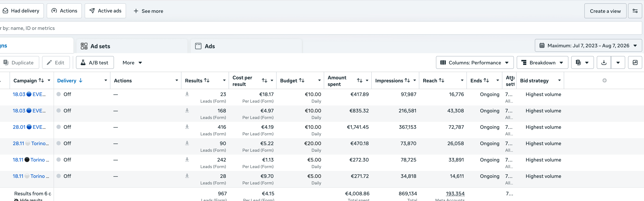Image resolution: width=644 pixels, height=201 pixels.
Task: Expand the More actions dropdown
Action: (x=132, y=63)
